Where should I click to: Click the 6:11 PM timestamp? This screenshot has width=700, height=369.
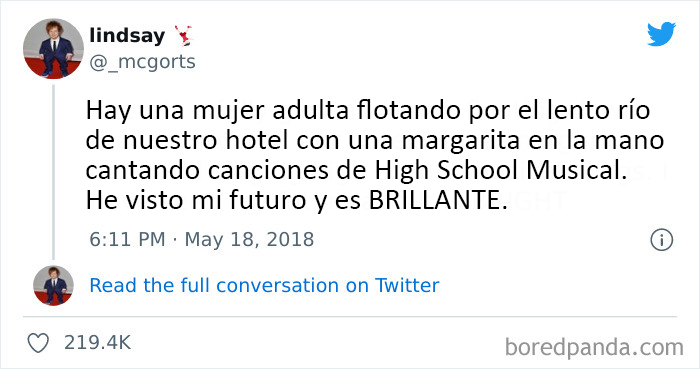(x=127, y=240)
